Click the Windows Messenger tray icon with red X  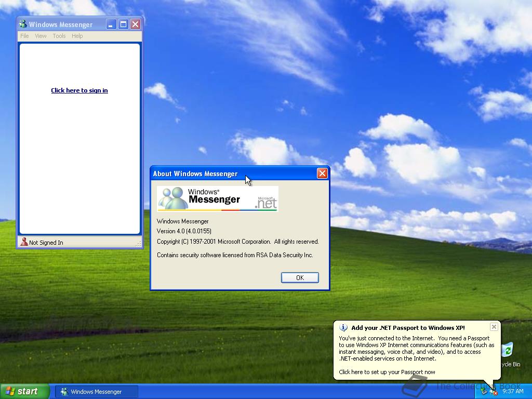tap(494, 392)
